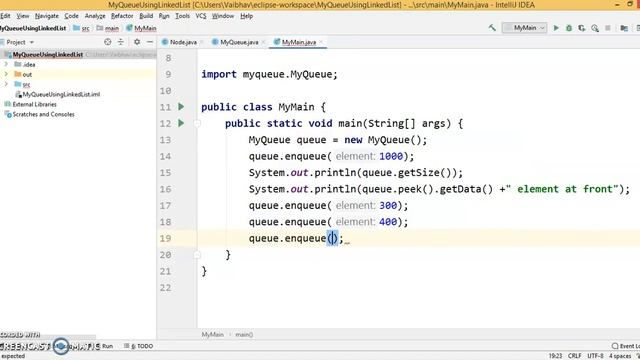Open Project panel settings gear
This screenshot has width=640, height=360.
pos(137,42)
